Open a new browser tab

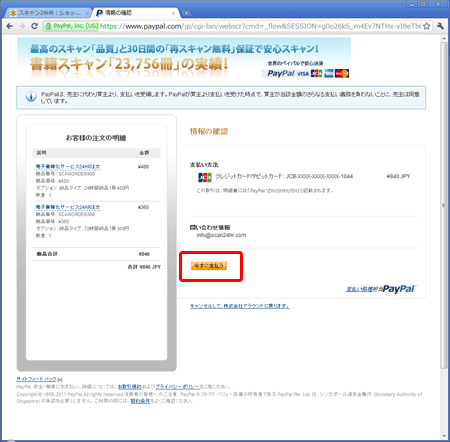pyautogui.click(x=187, y=13)
